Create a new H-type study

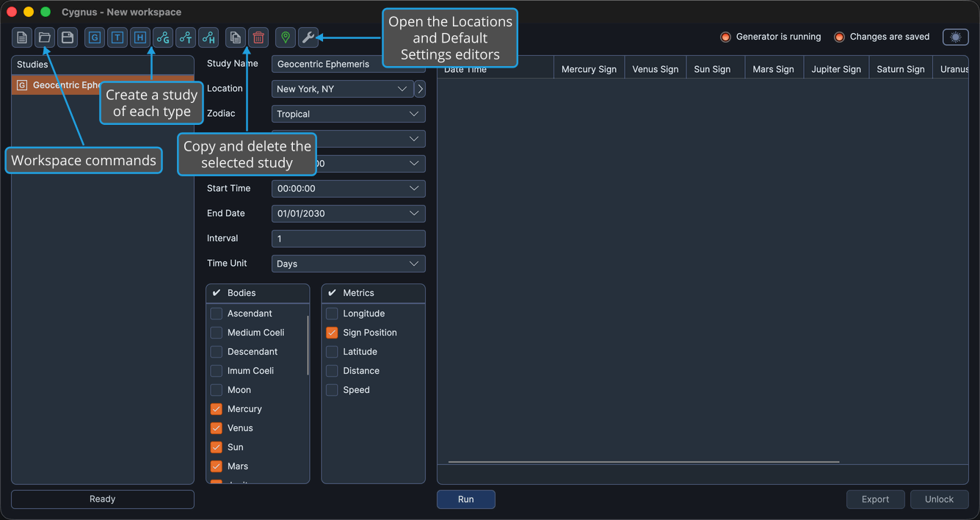(140, 37)
